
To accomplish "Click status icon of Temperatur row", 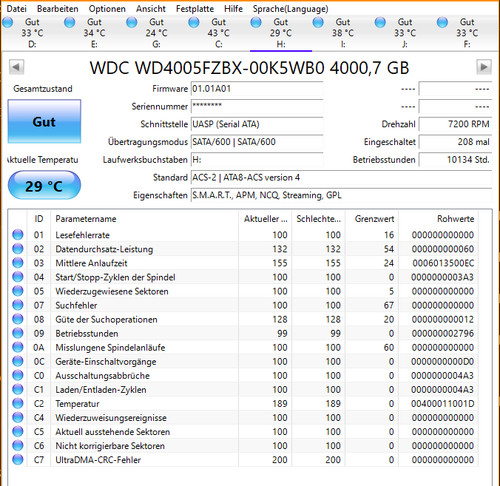I will click(18, 403).
